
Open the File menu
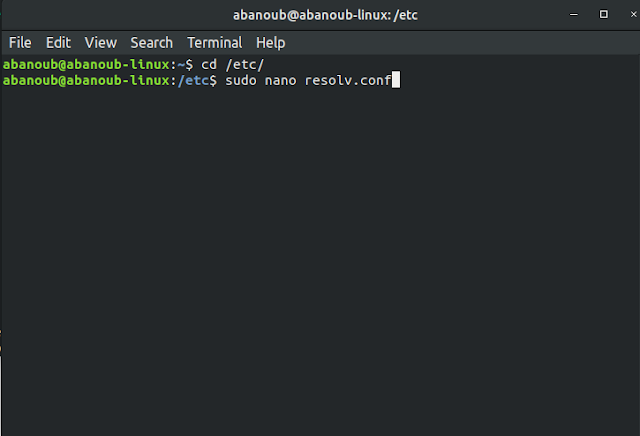coord(20,43)
